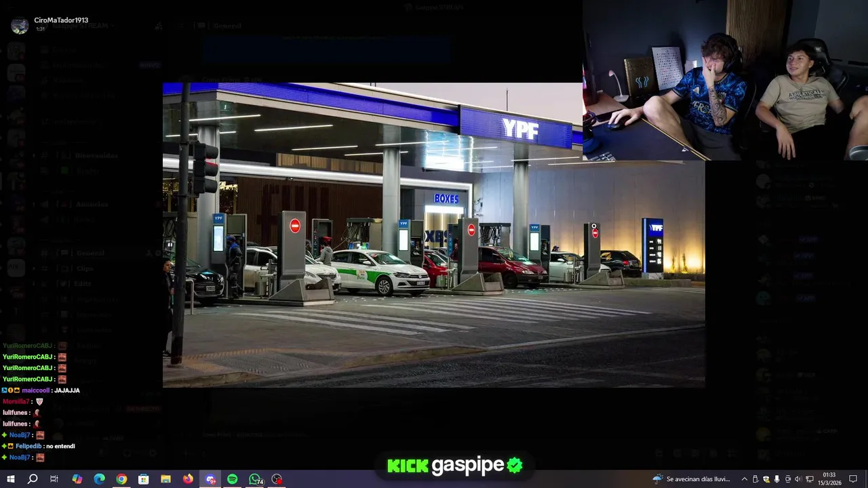Click Felipedib's 'no entendi' message
Viewport: 868px width, 488px height.
click(x=60, y=446)
